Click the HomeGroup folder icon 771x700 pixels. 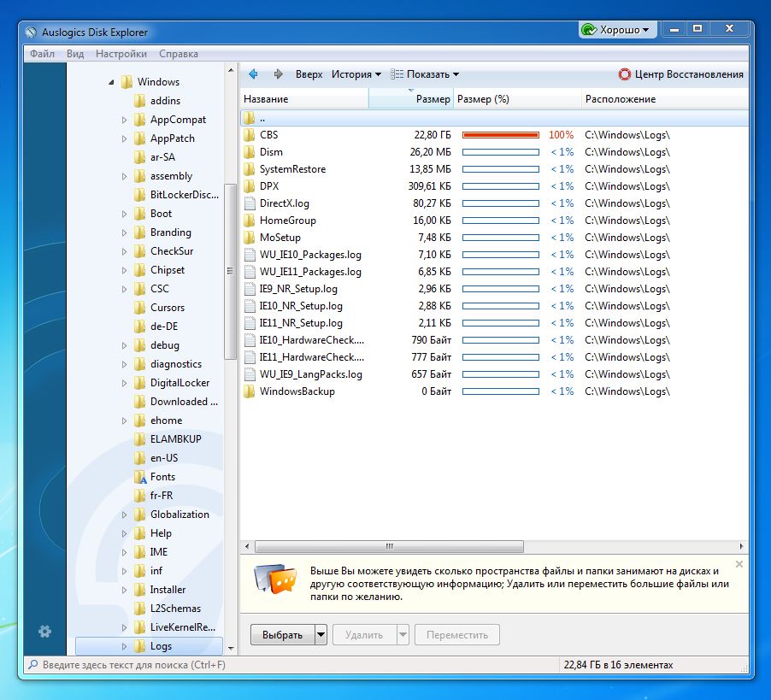(x=250, y=221)
